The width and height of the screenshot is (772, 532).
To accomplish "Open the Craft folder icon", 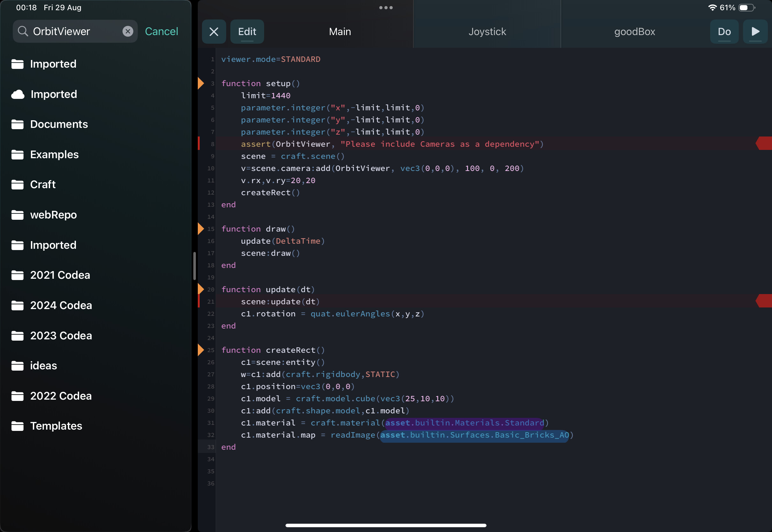I will 17,185.
